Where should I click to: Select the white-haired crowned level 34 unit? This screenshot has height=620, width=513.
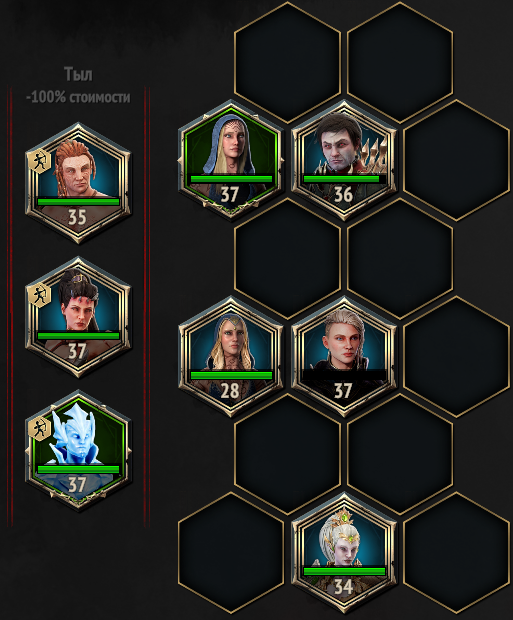(344, 552)
